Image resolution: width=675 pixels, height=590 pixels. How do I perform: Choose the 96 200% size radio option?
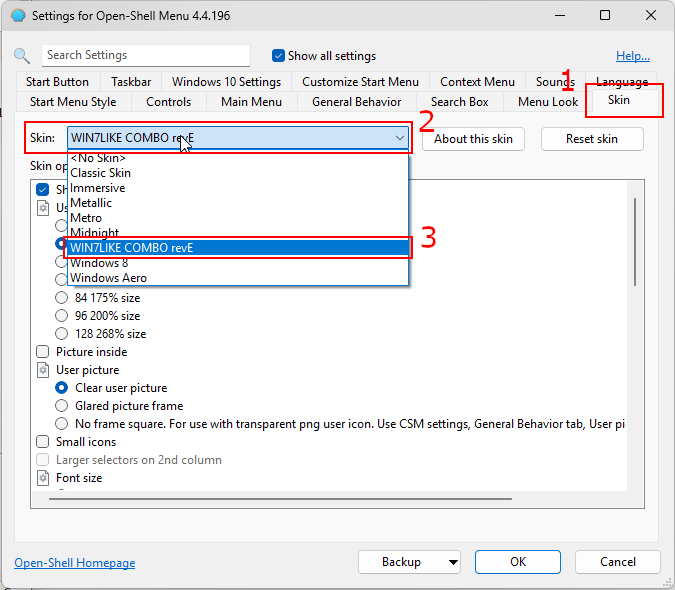pos(62,316)
